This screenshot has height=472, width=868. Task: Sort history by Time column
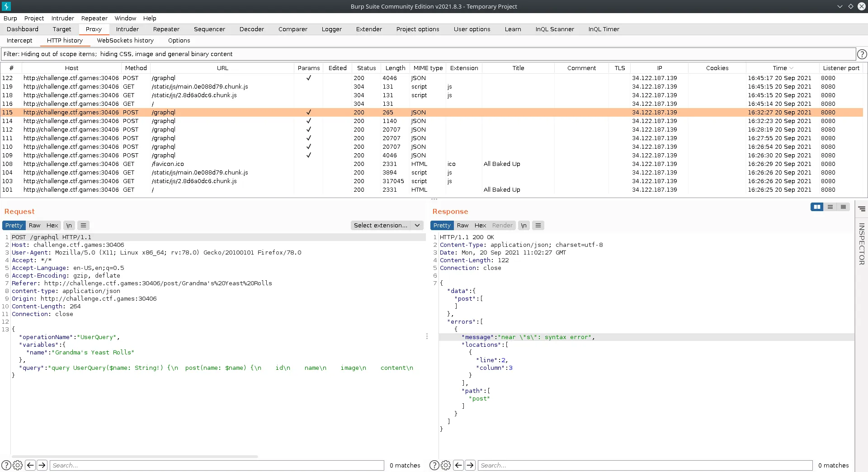click(782, 68)
